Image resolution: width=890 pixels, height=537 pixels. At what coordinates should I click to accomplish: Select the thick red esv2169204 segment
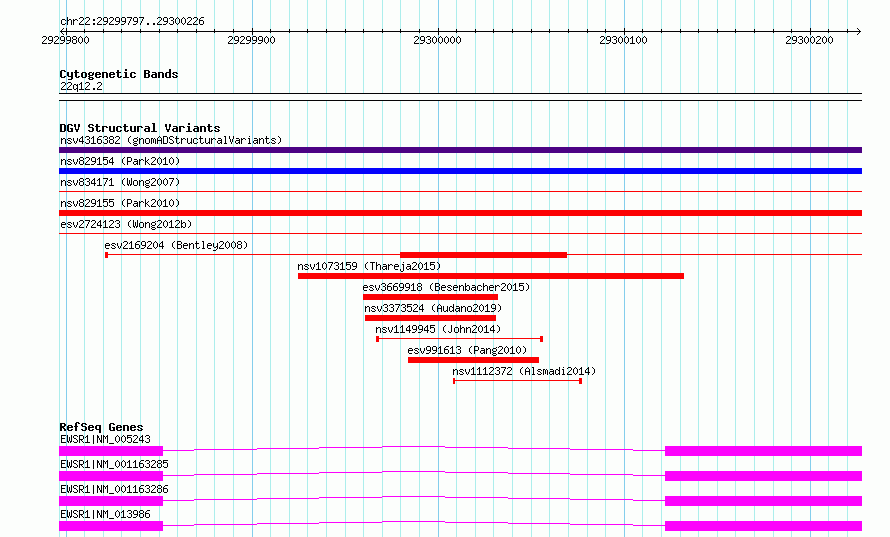click(x=484, y=255)
